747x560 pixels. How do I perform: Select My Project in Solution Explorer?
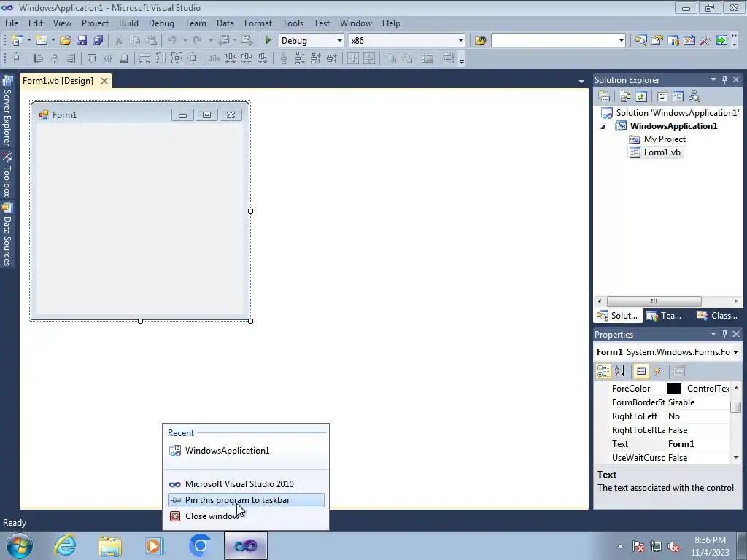pos(657,139)
